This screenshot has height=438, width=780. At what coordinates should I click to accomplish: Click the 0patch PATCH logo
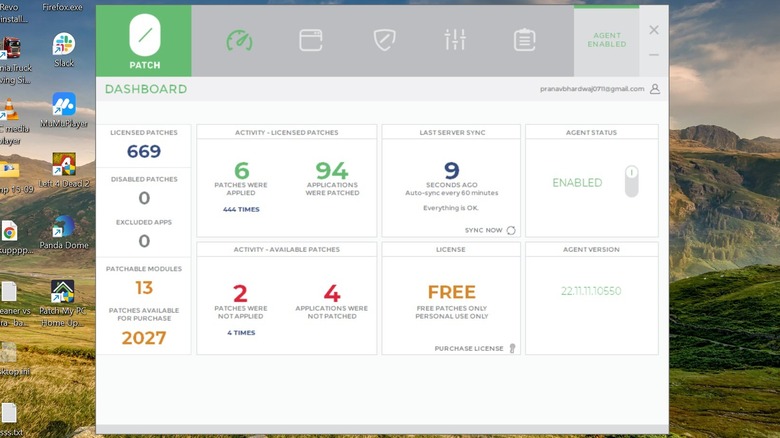pos(144,40)
